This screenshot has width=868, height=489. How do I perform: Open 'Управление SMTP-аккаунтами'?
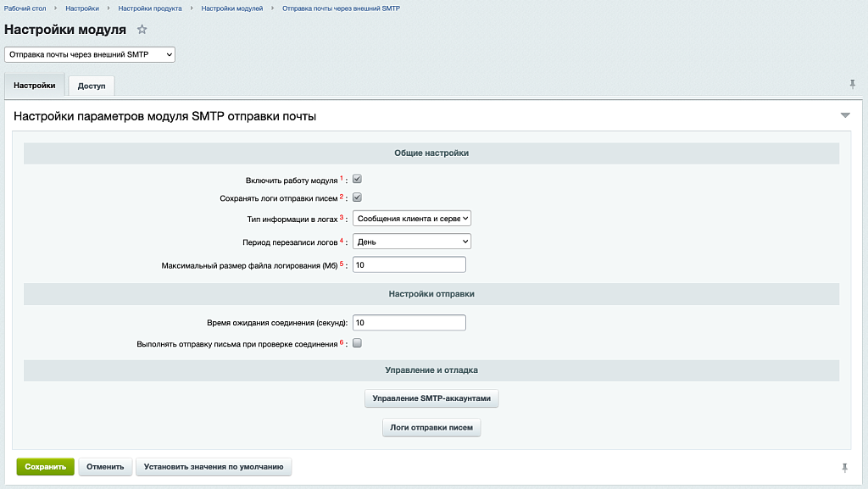coord(431,398)
